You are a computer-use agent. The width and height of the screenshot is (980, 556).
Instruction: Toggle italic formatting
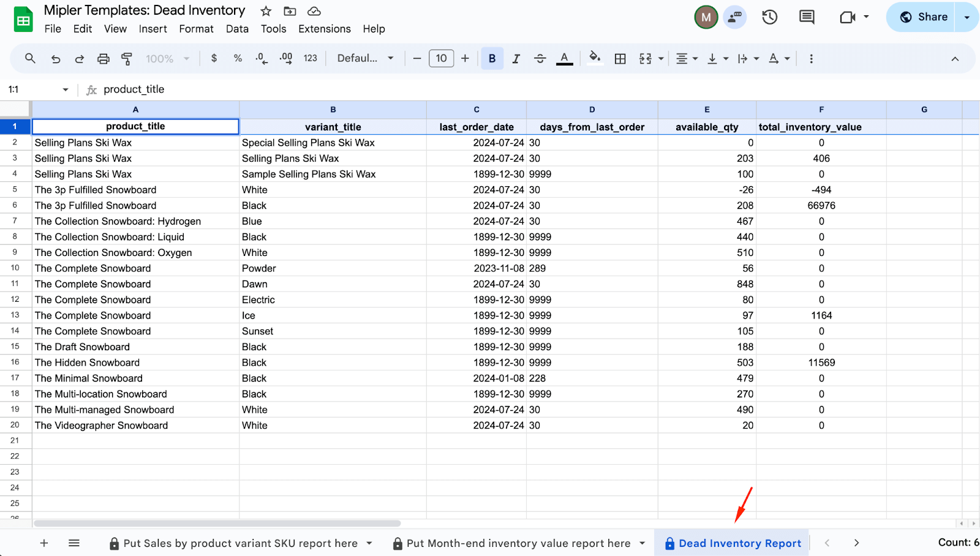coord(516,59)
